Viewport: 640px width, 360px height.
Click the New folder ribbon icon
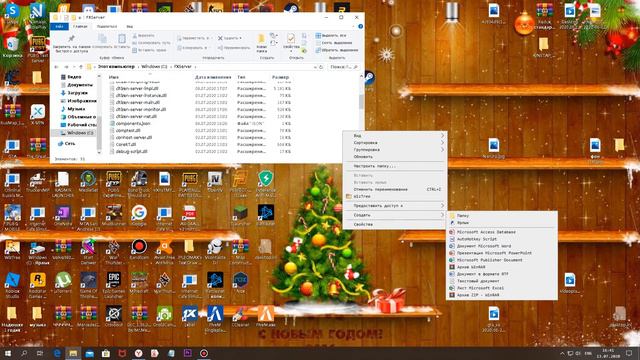tap(262, 39)
